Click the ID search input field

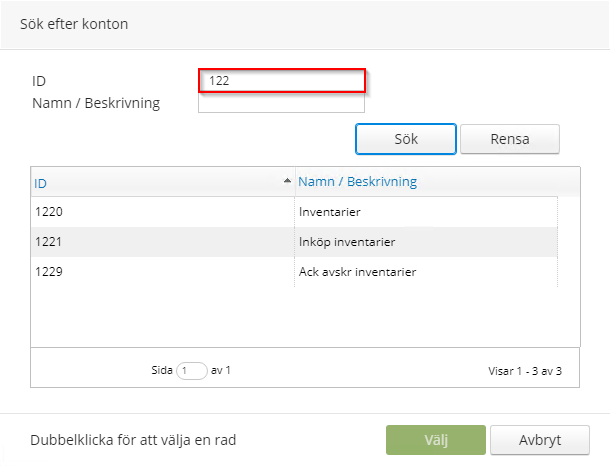[282, 81]
